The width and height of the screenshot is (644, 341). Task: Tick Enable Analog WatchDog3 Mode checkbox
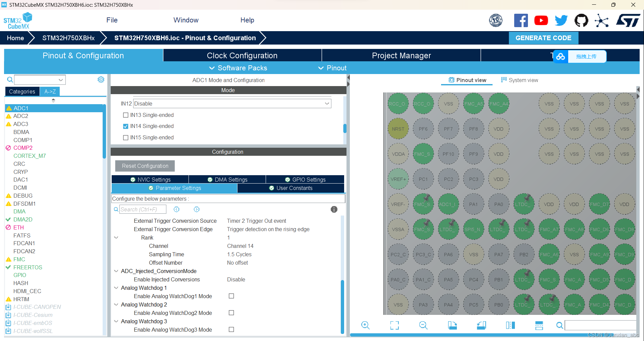coord(231,330)
